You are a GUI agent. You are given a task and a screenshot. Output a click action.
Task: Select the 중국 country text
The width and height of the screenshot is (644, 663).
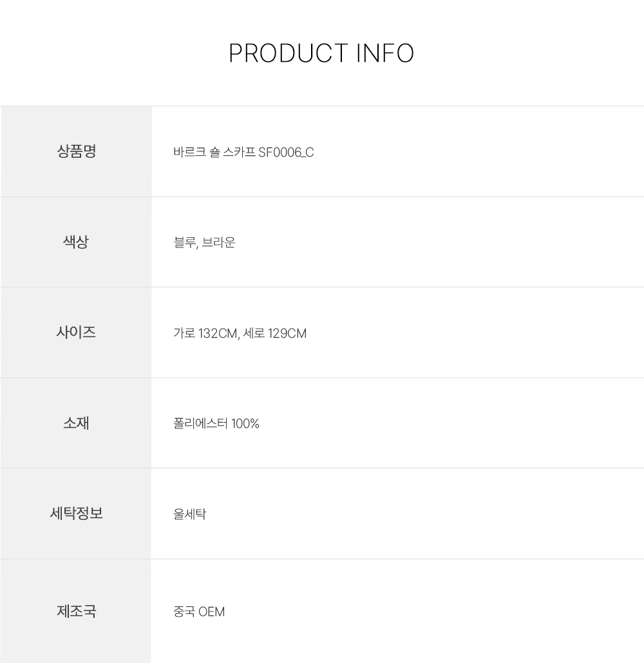point(184,611)
